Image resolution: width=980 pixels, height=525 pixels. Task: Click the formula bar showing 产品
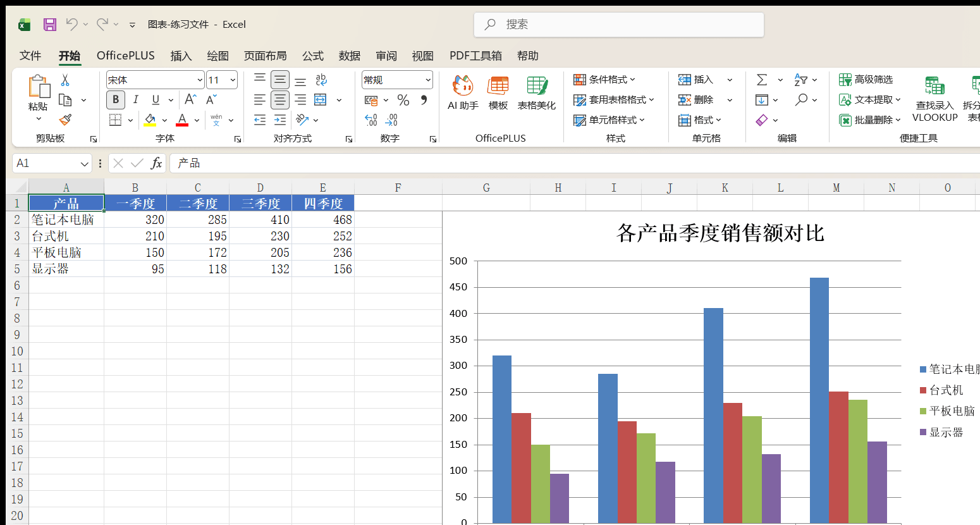click(x=575, y=163)
